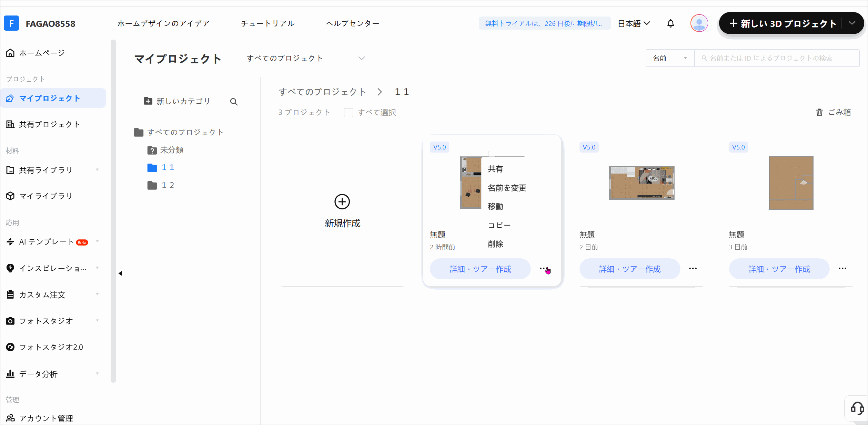
Task: Open the すべてのプロジェクト filter dropdown
Action: 305,58
